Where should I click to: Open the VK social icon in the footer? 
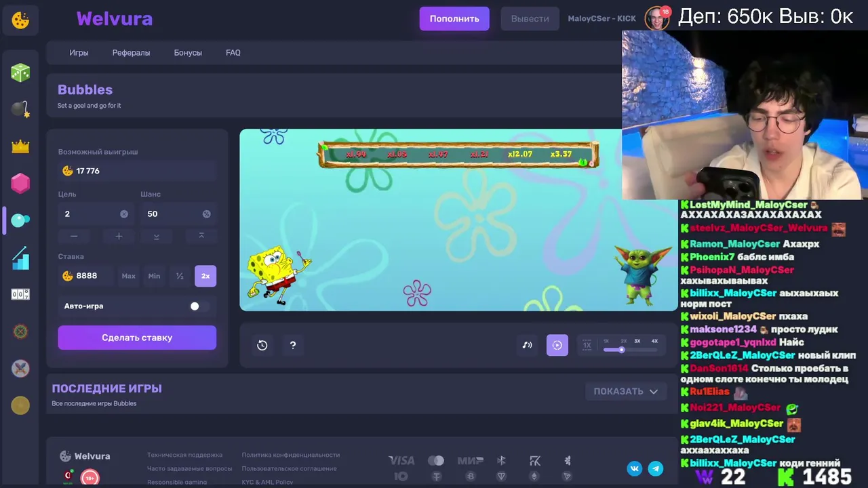[x=635, y=468]
